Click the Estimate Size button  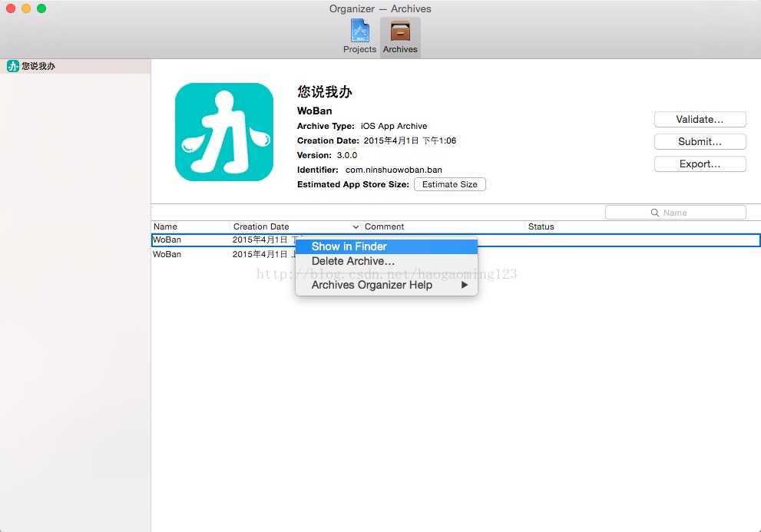tap(449, 184)
